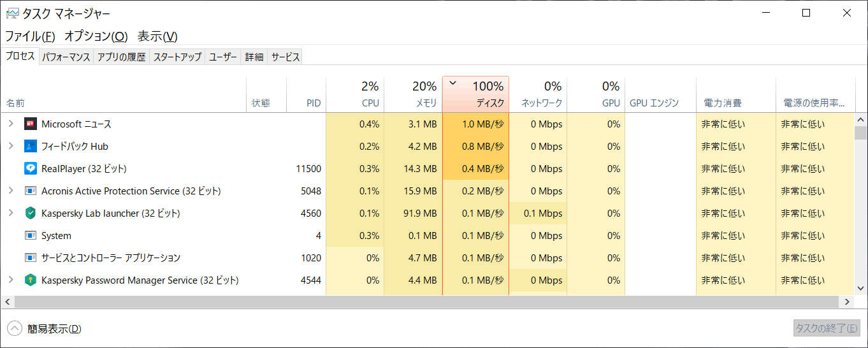Switch to the 詳細 tab
The height and width of the screenshot is (348, 868).
pyautogui.click(x=254, y=57)
